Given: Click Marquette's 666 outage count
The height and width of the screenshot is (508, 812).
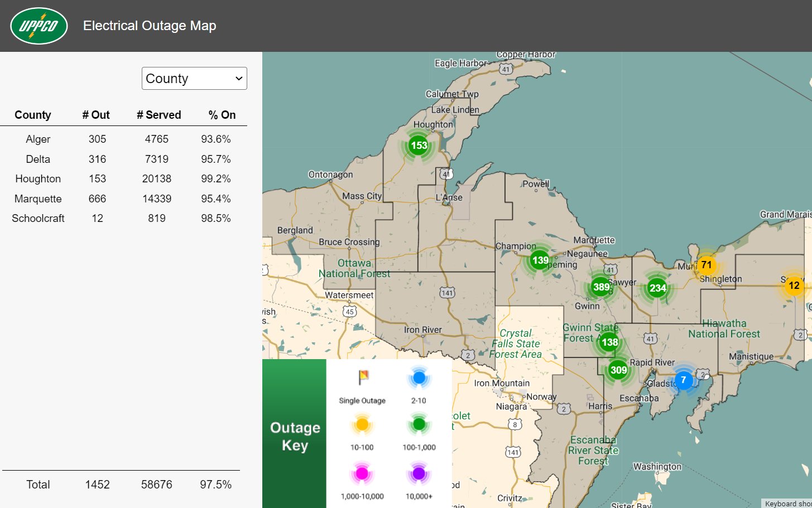Looking at the screenshot, I should click(x=97, y=199).
